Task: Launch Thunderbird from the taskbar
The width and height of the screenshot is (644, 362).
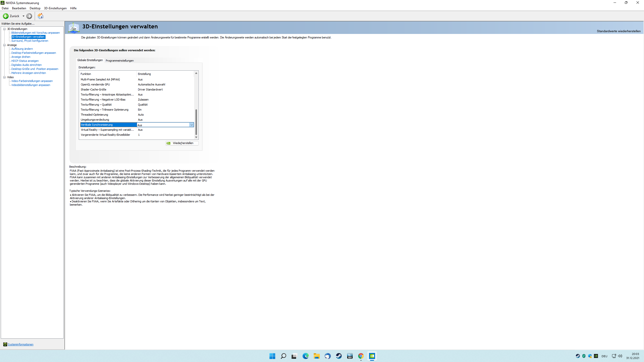Action: 328,356
